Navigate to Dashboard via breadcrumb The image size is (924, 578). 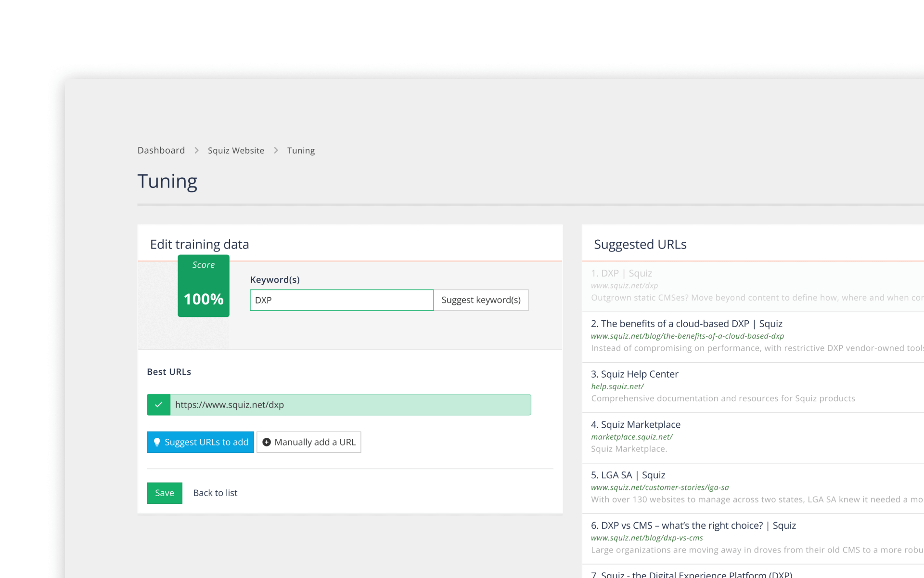point(161,150)
